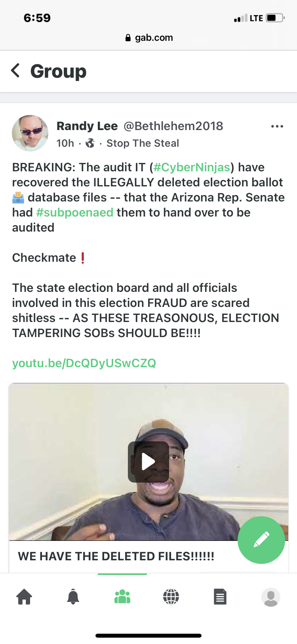
Task: Open the #subpoenaed hashtag
Action: tap(75, 213)
